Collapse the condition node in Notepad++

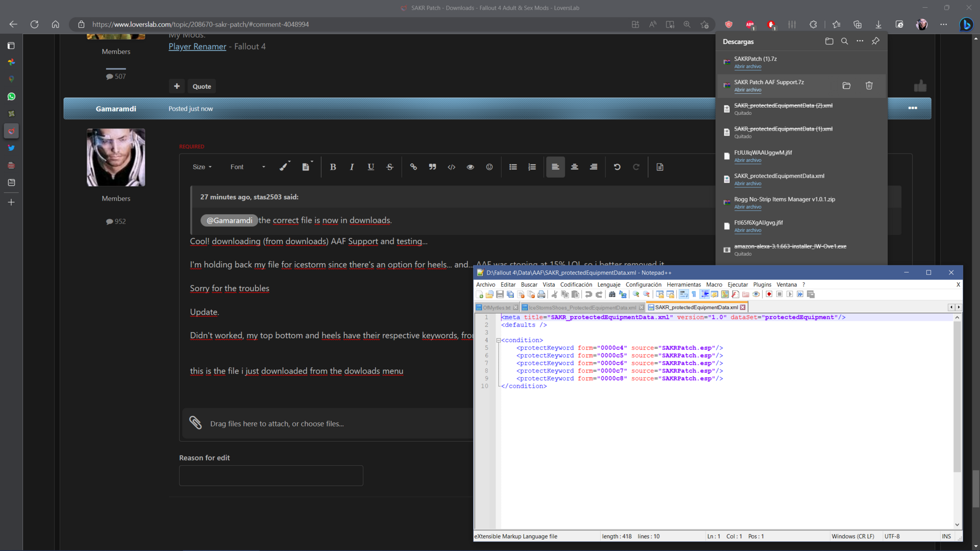coord(498,340)
